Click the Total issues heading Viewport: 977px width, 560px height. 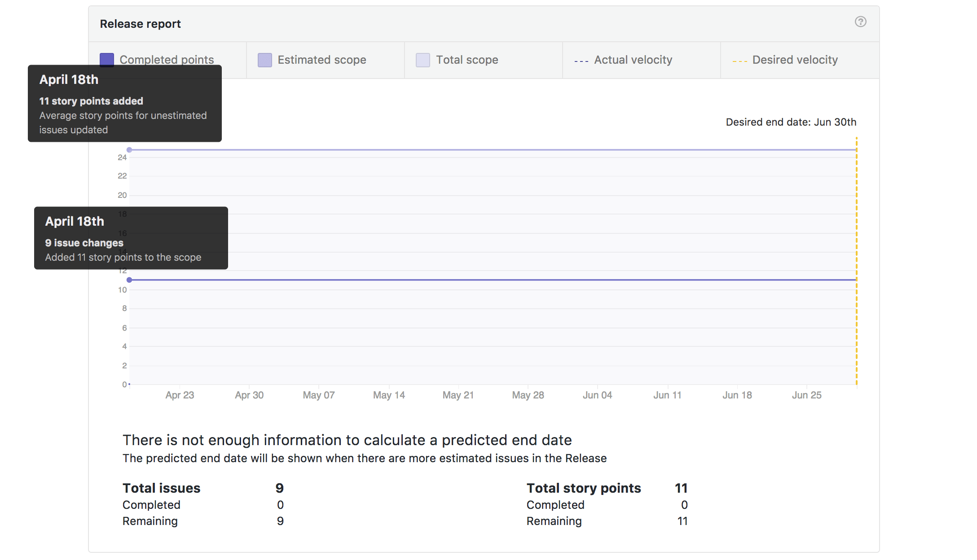coord(161,488)
